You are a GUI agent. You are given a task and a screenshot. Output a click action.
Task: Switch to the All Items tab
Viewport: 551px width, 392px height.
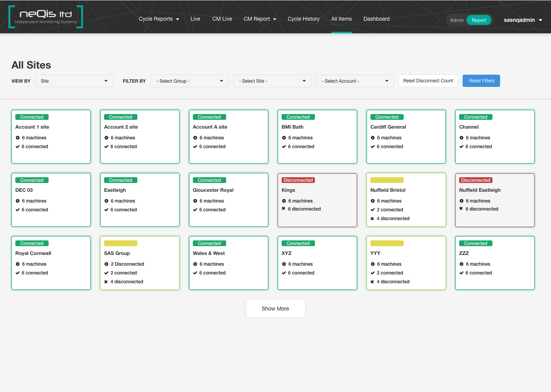click(341, 19)
